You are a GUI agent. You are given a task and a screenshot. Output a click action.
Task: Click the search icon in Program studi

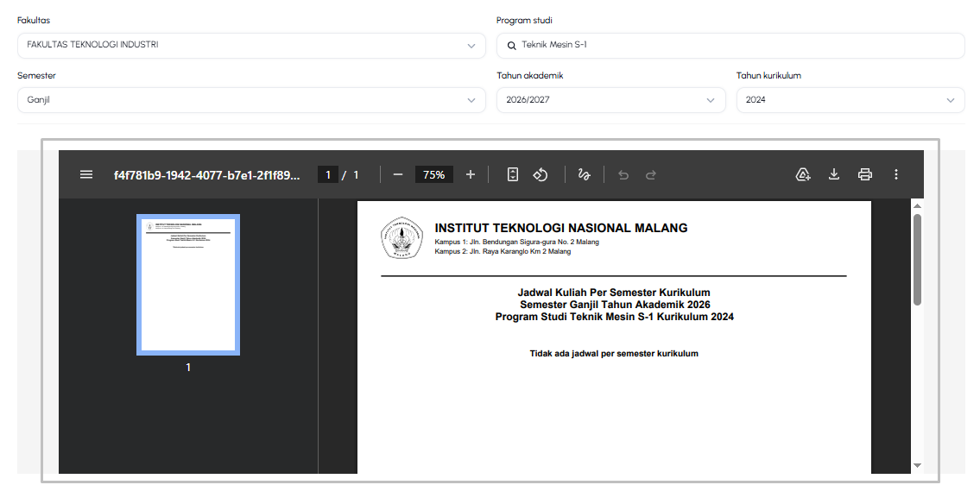coord(511,46)
